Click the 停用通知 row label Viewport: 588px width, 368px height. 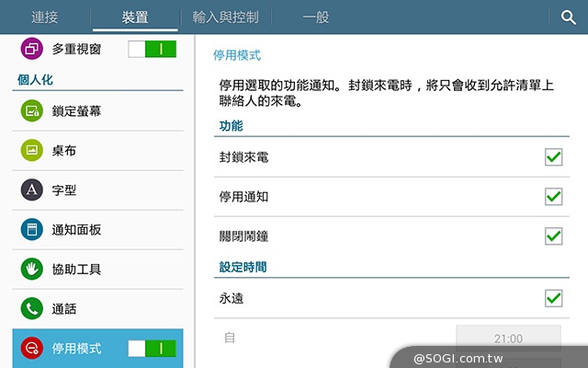tap(243, 197)
